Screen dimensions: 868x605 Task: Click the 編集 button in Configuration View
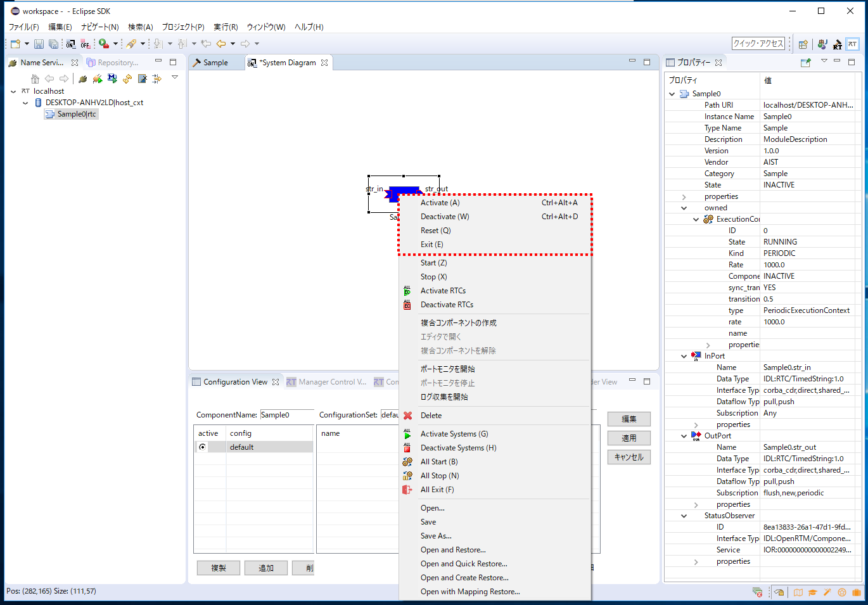(x=629, y=419)
